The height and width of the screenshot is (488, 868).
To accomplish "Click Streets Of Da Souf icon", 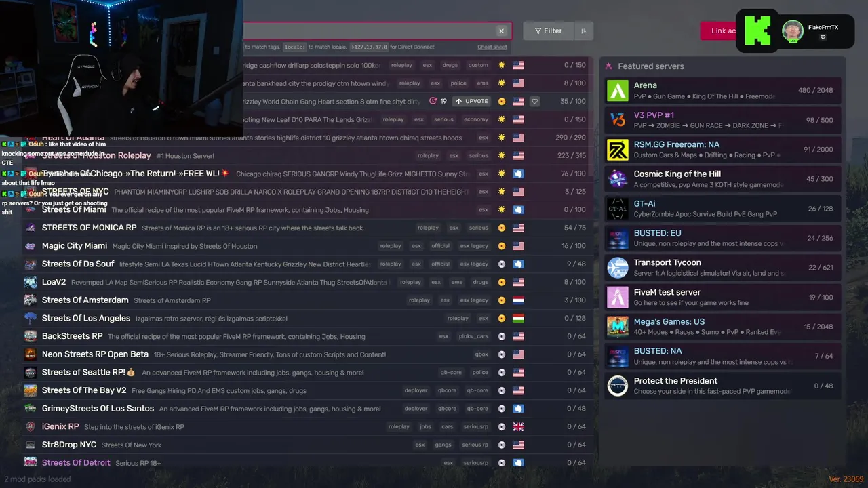I will point(31,264).
